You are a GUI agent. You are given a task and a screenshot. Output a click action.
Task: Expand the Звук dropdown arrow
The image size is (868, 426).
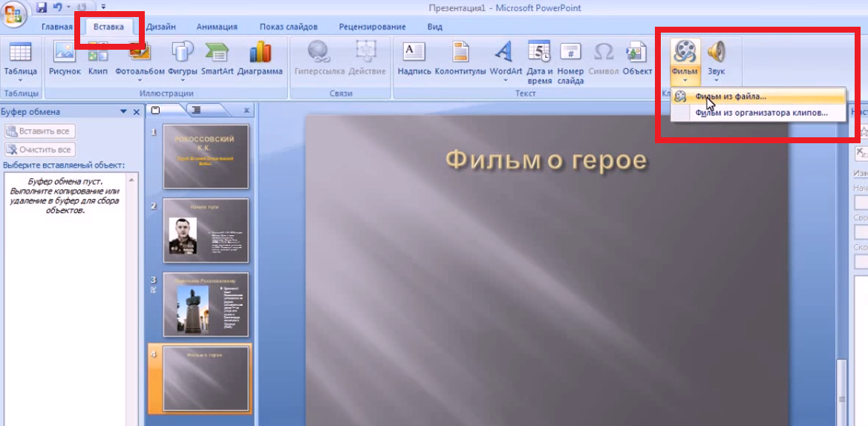pyautogui.click(x=716, y=81)
